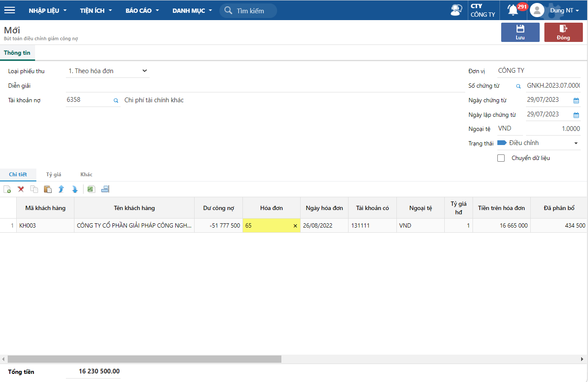Move row up with blue arrow
Screen dimensions: 588x382
(x=61, y=189)
